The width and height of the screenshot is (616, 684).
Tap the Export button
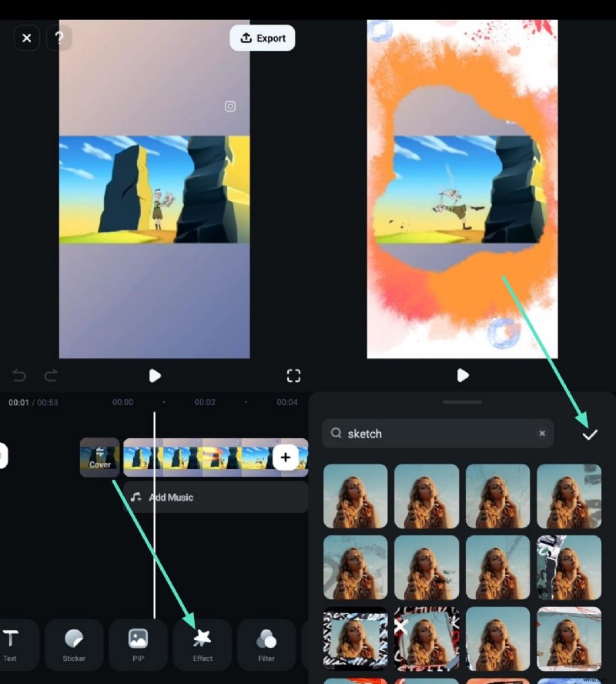[263, 38]
